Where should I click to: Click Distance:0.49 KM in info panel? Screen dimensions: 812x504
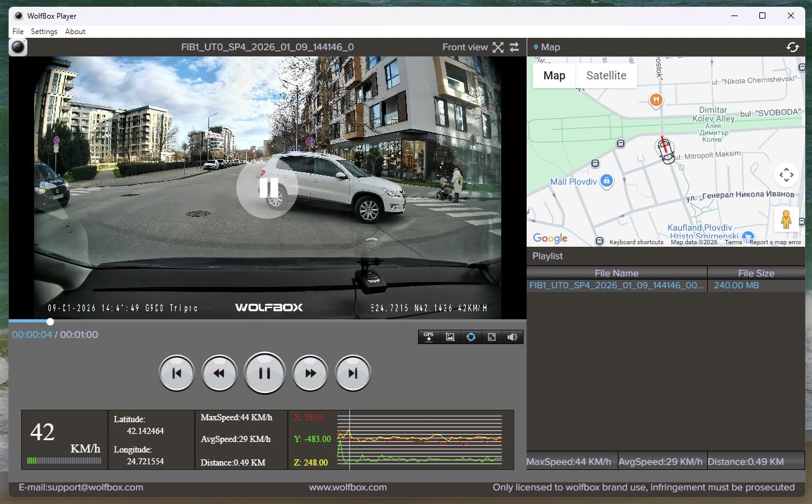[233, 462]
